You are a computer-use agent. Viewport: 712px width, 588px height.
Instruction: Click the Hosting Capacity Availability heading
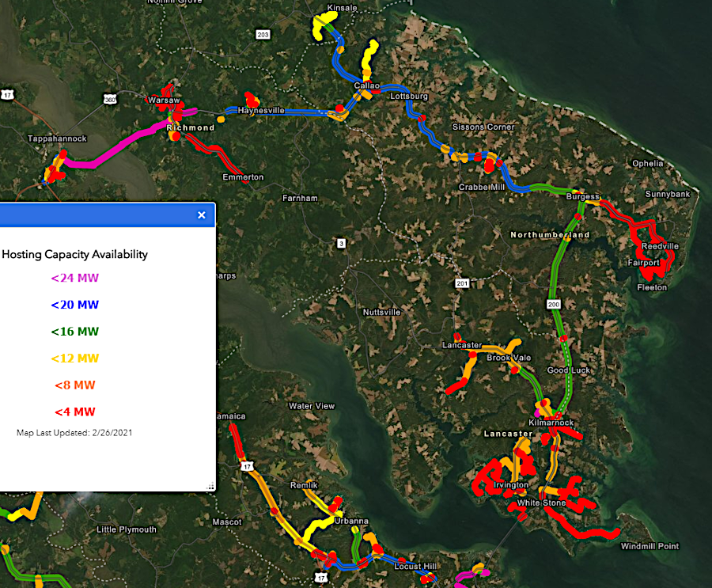click(x=75, y=254)
